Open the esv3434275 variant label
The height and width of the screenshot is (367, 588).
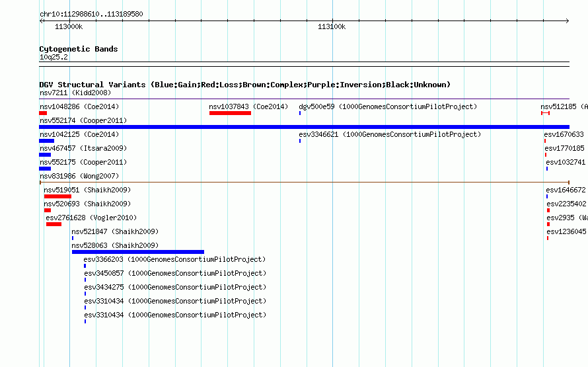(175, 287)
